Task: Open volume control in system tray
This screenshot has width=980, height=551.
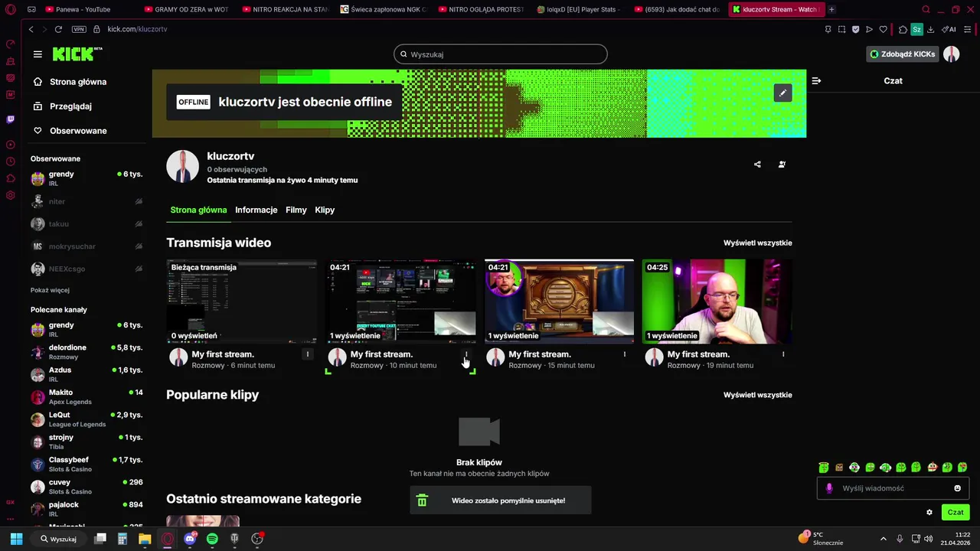Action: [929, 539]
